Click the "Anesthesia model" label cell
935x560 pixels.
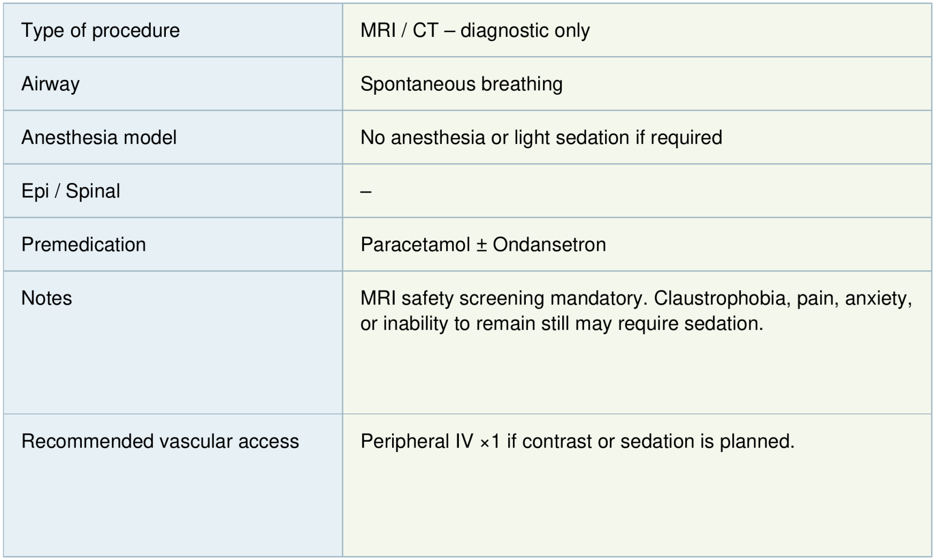pos(99,137)
